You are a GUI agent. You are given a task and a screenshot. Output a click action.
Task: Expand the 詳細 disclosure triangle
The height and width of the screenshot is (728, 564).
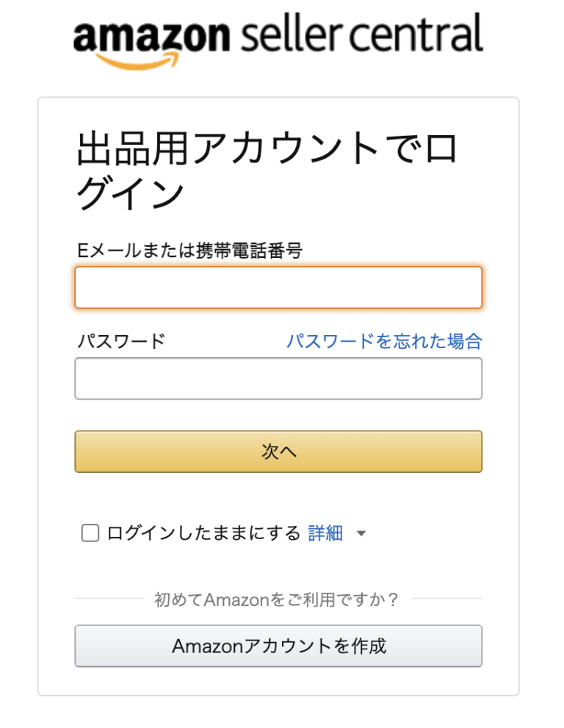[361, 534]
